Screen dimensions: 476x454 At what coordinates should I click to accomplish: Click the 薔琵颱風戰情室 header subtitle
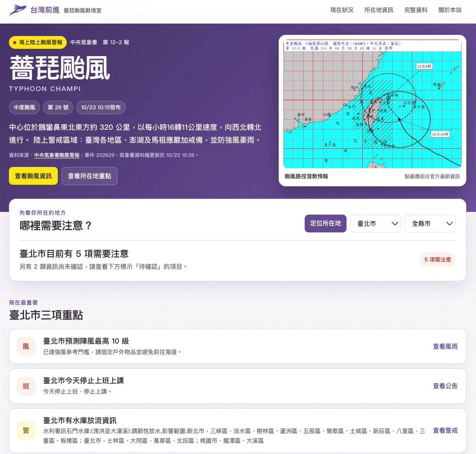pos(83,10)
